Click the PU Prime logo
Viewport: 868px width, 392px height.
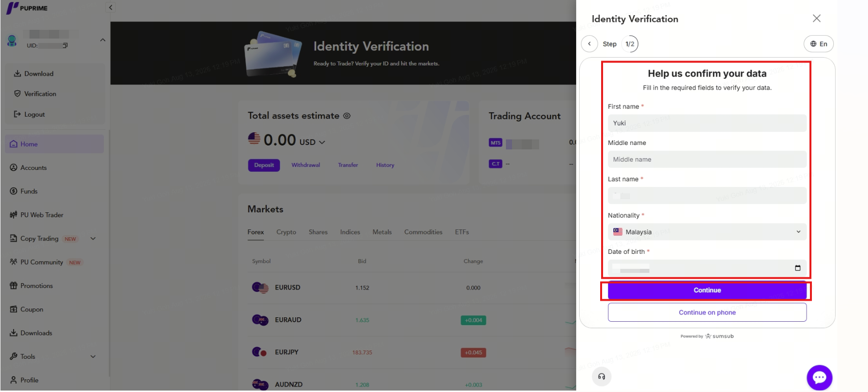tap(27, 8)
